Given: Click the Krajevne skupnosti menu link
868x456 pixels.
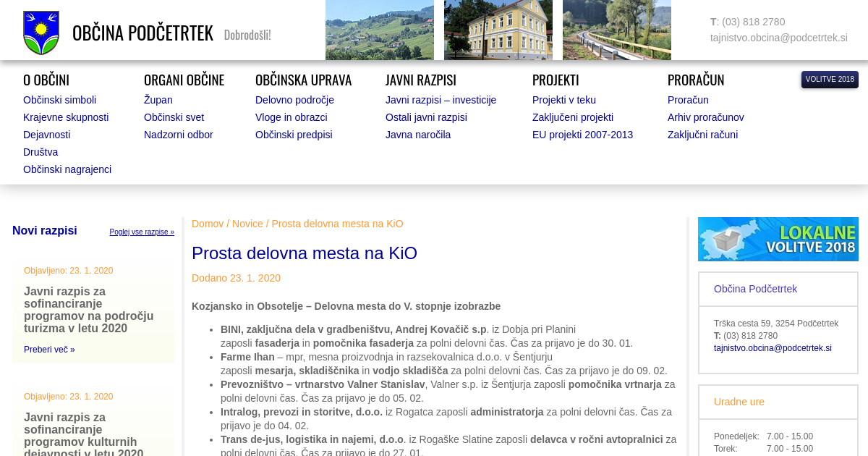Looking at the screenshot, I should click(66, 117).
